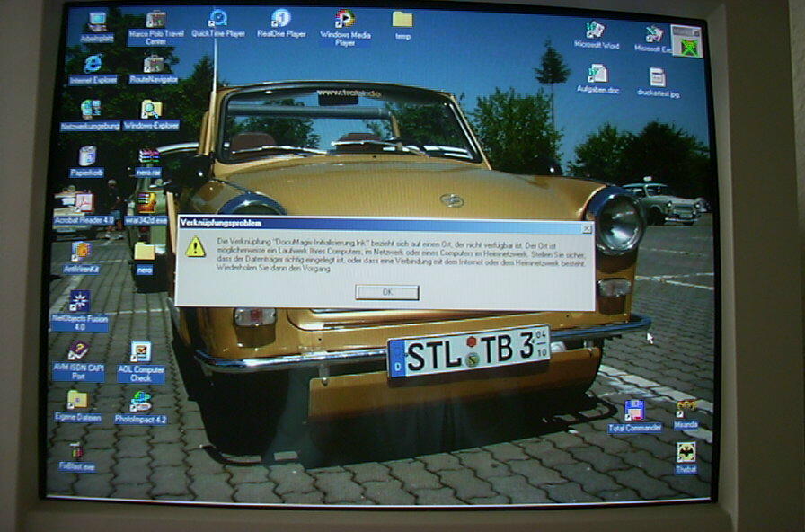
Task: Select the PhotoImpact 4.2 shortcut
Action: pos(140,402)
